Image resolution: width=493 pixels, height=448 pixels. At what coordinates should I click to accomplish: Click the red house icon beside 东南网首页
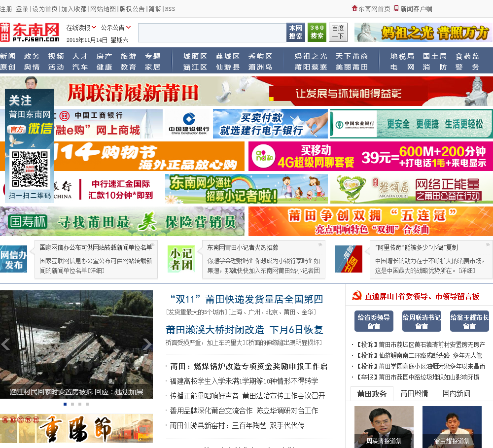point(354,8)
